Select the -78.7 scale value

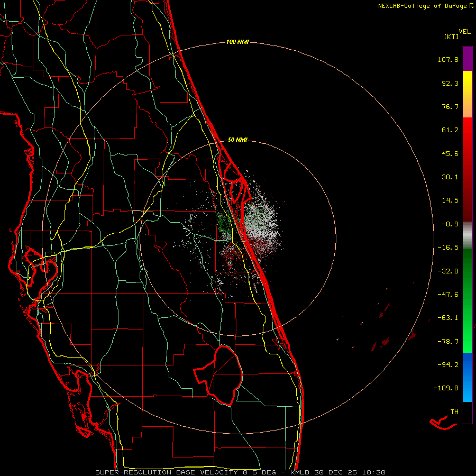coord(448,342)
